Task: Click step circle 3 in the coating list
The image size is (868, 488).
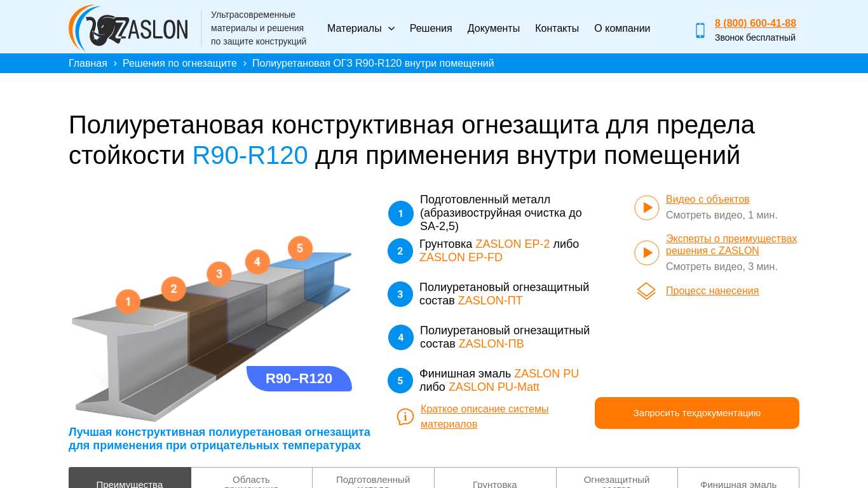Action: 400,294
